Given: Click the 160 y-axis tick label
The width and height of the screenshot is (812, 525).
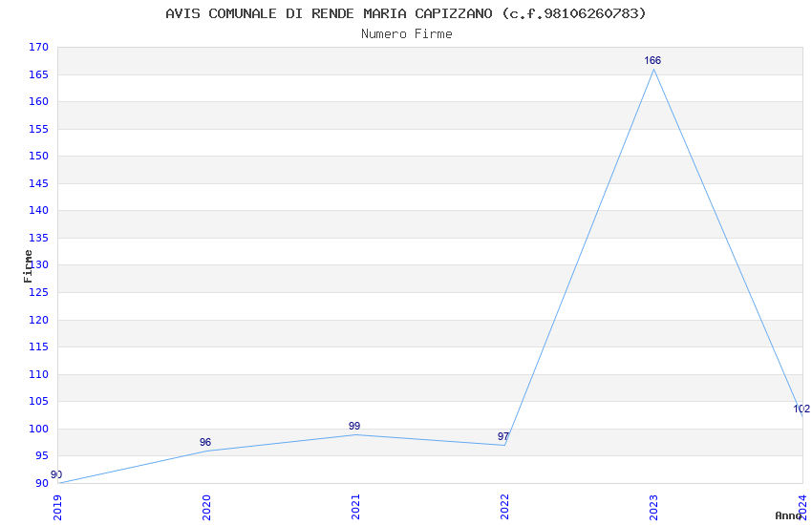Looking at the screenshot, I should coord(39,102).
